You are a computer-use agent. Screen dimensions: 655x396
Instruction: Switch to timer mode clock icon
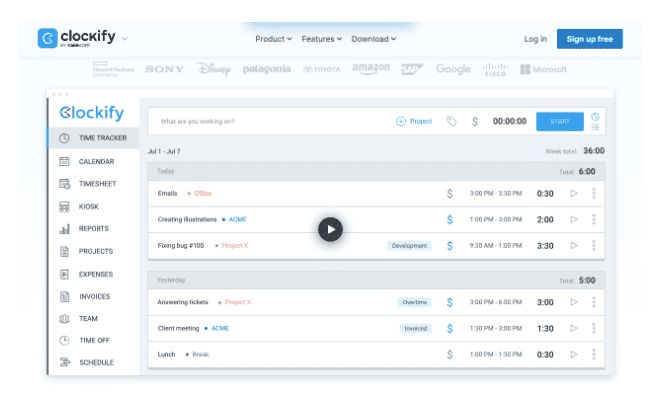(595, 117)
